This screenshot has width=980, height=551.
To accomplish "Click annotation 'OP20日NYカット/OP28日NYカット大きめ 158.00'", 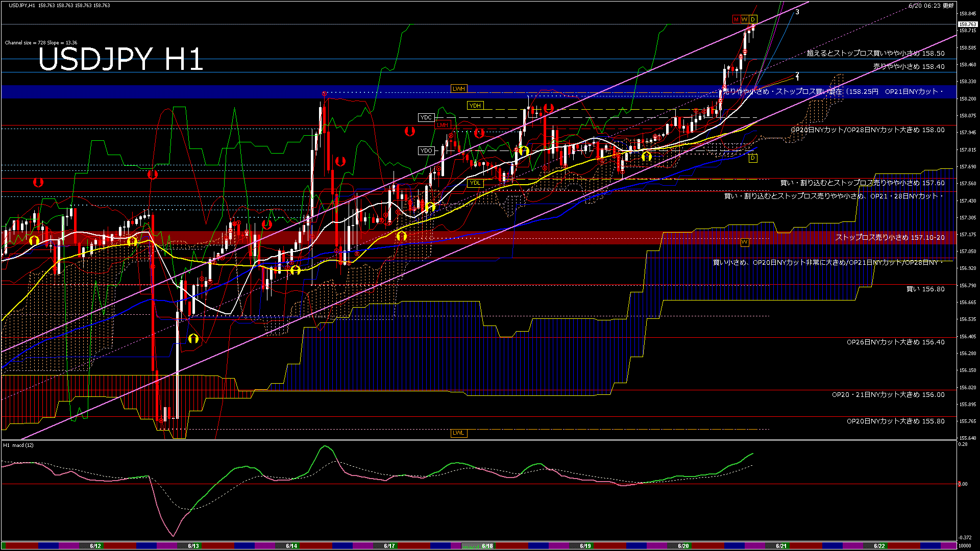I will [868, 130].
